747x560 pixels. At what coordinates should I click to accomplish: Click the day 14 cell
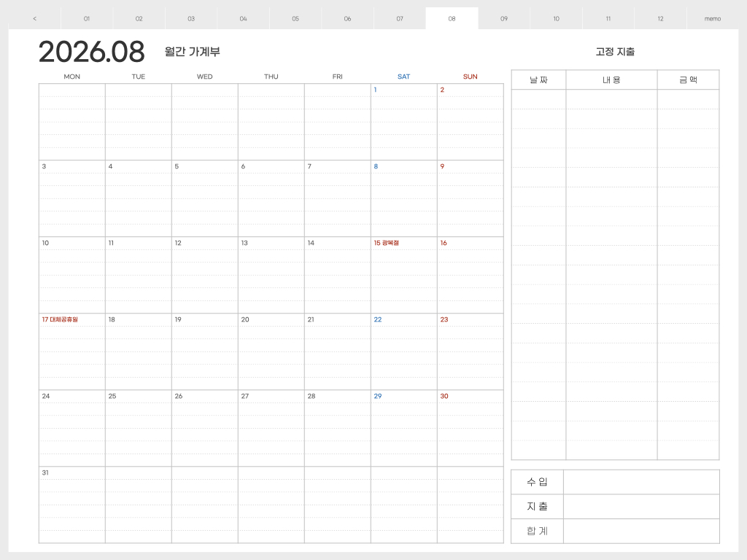click(338, 275)
